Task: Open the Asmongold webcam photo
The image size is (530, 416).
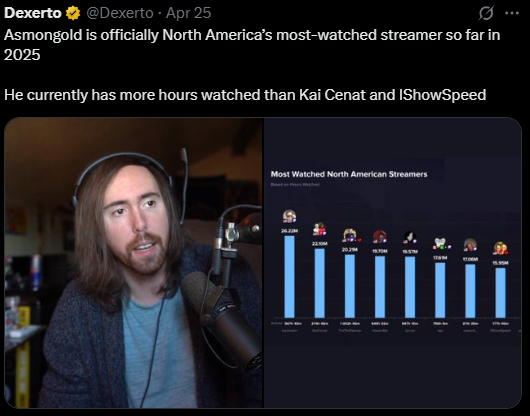Action: (134, 263)
